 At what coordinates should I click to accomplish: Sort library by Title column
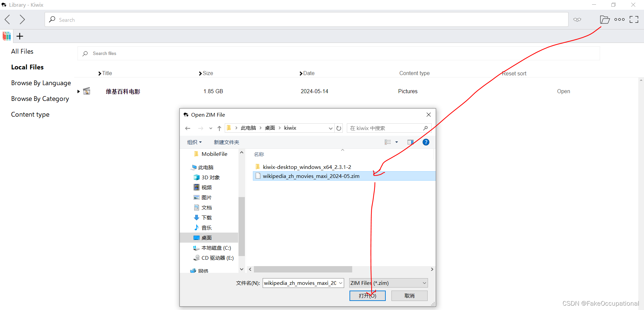(105, 73)
